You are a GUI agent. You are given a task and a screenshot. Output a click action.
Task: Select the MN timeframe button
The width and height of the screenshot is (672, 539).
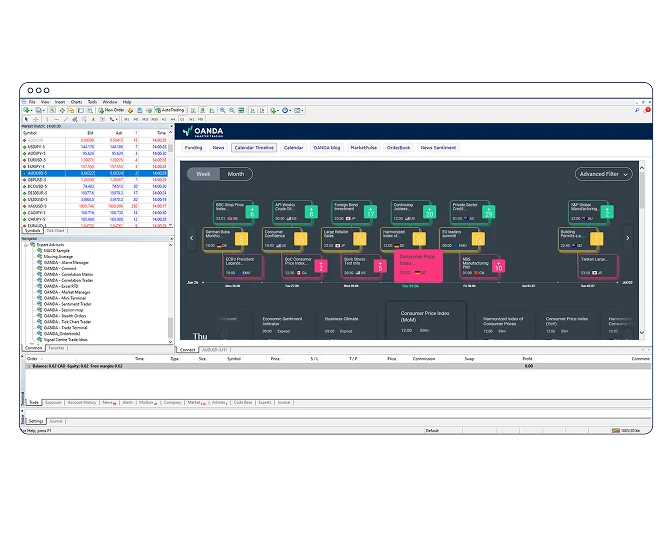click(201, 119)
